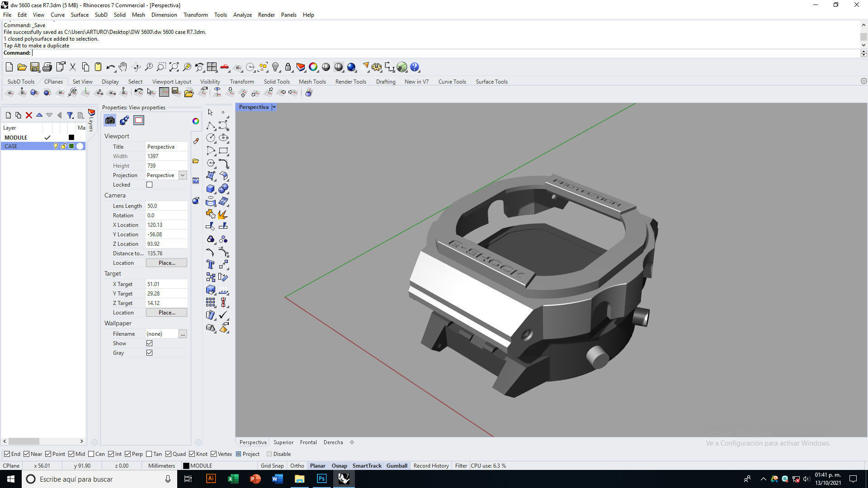
Task: Select the Pan hand tool
Action: pyautogui.click(x=123, y=67)
